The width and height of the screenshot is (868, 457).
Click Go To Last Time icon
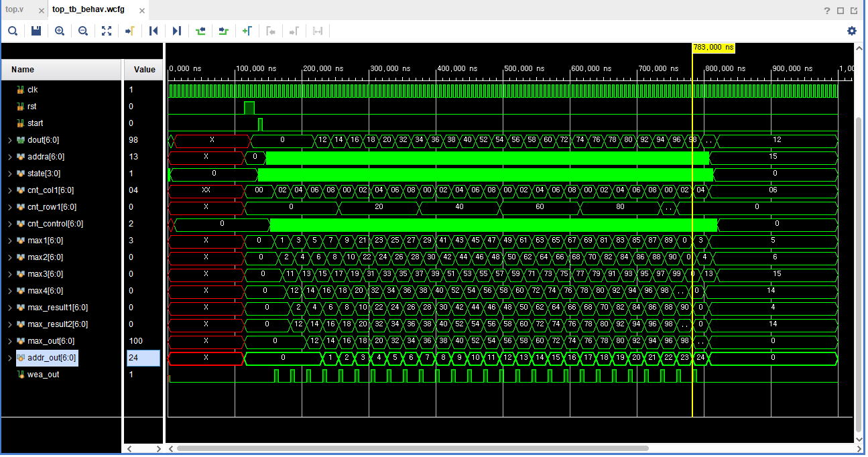click(x=176, y=30)
